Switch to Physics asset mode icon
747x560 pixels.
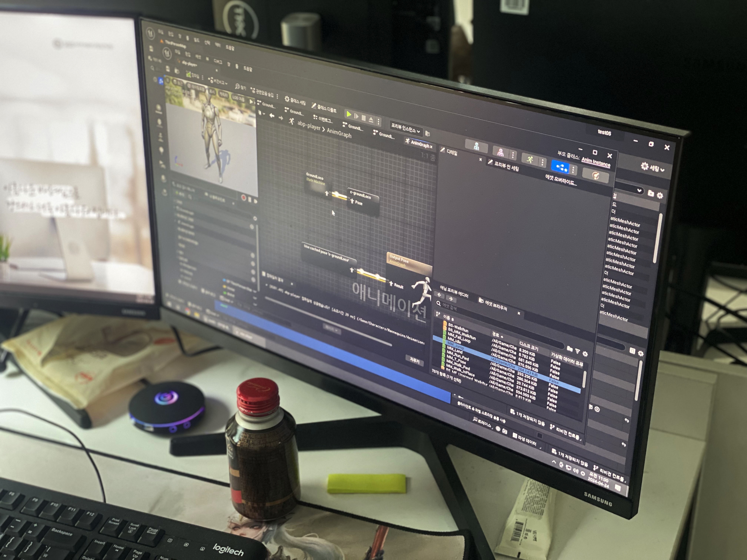(595, 176)
